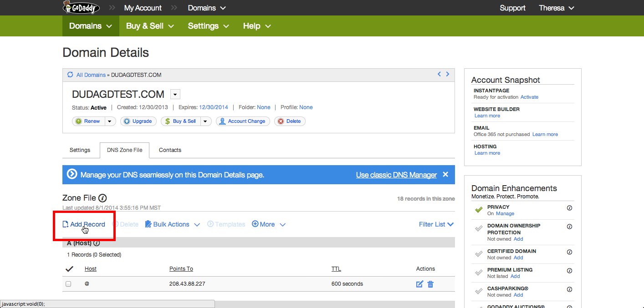Open Certified Domain info icon
The width and height of the screenshot is (644, 308).
[x=569, y=252]
